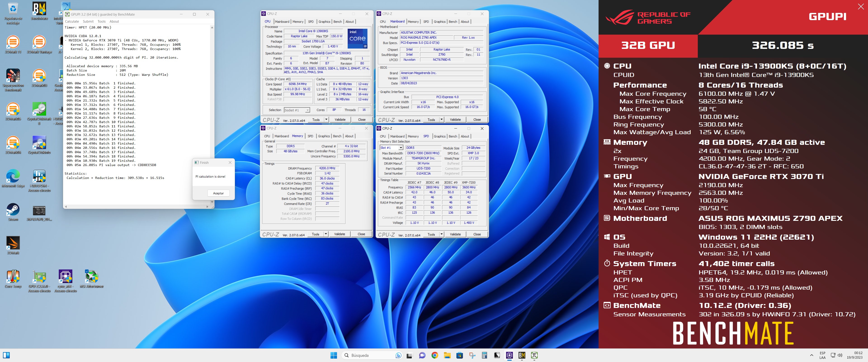Show hidden system tray icons chevron

click(x=812, y=355)
